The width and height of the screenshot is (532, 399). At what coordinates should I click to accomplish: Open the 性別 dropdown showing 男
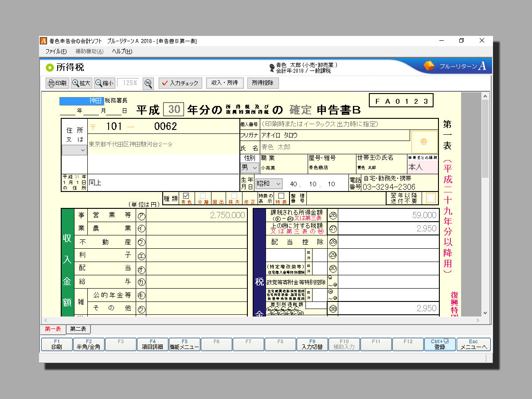(250, 168)
